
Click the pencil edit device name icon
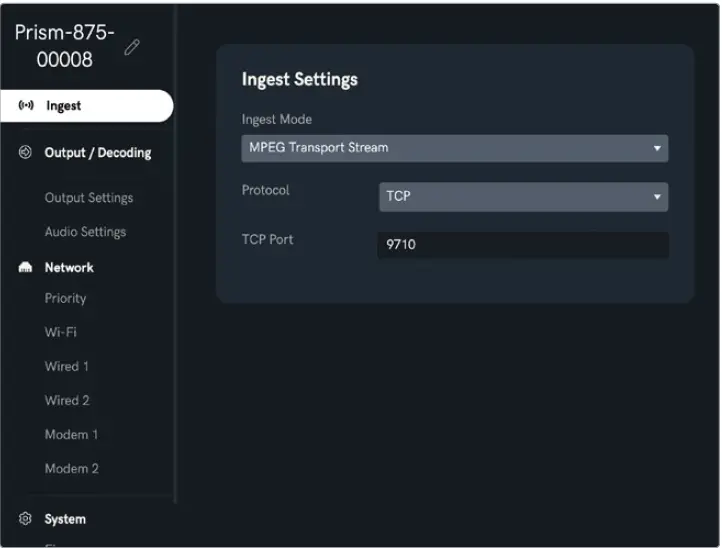point(132,47)
